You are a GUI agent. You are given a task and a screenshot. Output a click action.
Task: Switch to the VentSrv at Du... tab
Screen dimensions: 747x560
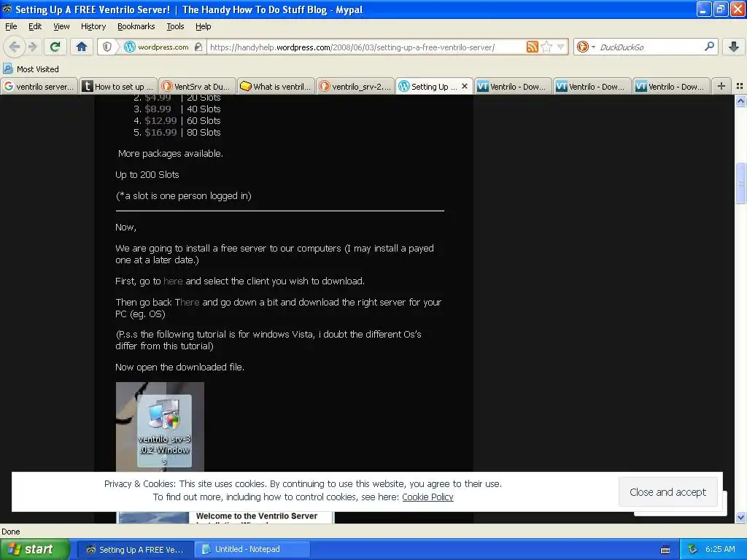[197, 86]
